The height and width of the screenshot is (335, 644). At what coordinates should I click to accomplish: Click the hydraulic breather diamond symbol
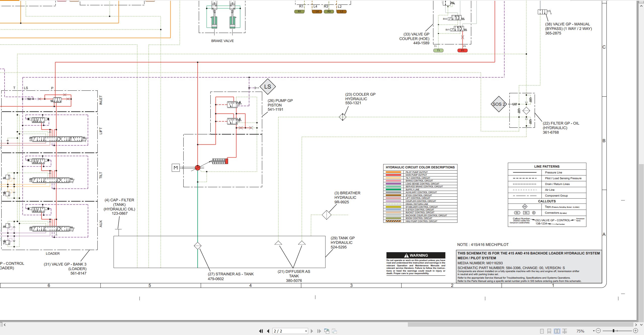(327, 215)
